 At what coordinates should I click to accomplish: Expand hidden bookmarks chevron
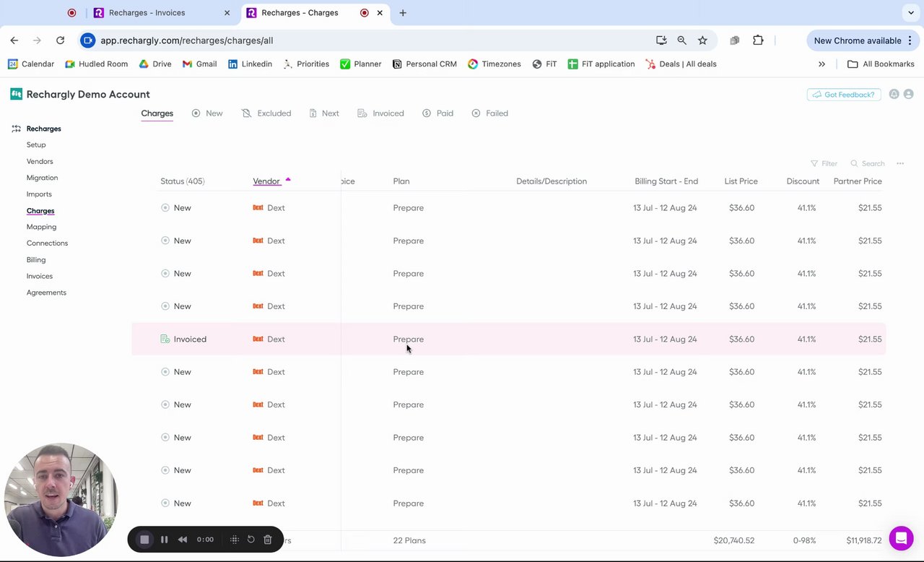(821, 64)
